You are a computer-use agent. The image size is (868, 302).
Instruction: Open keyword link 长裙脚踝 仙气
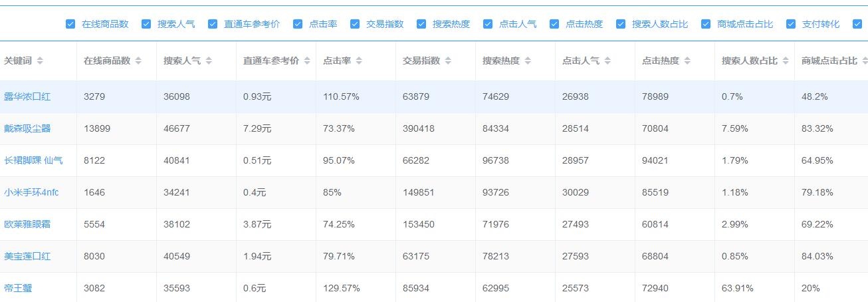click(34, 160)
